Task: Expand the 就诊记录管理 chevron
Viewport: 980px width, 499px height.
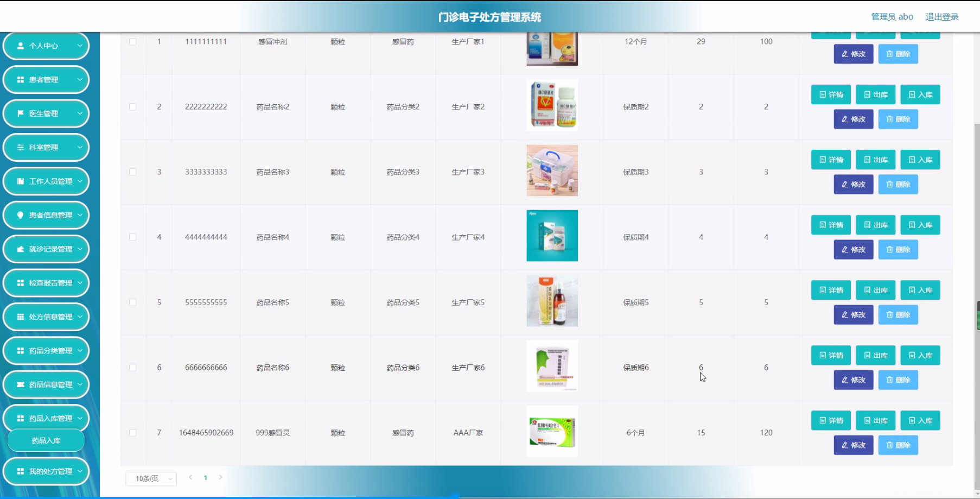Action: pos(80,249)
